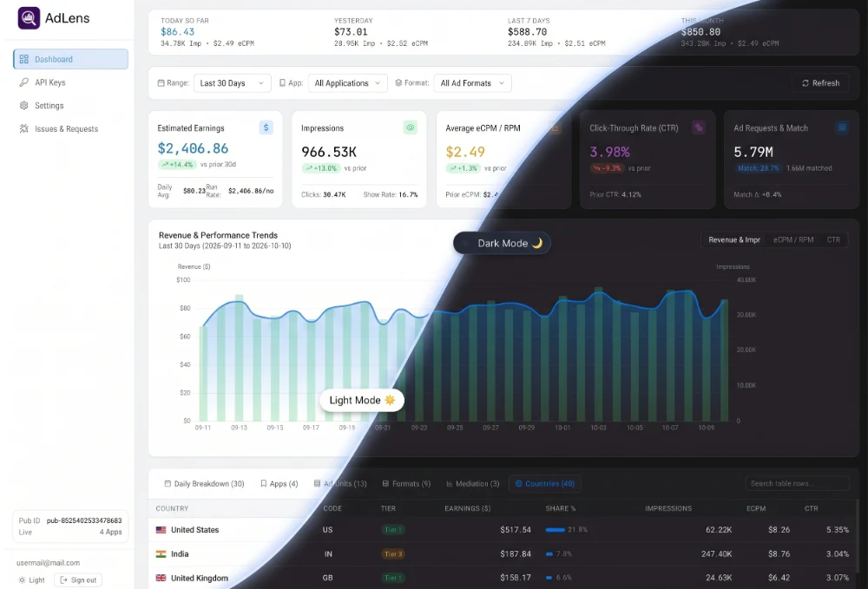Sort table by COUNTRY column header
Screen dimensions: 868x589
172,508
